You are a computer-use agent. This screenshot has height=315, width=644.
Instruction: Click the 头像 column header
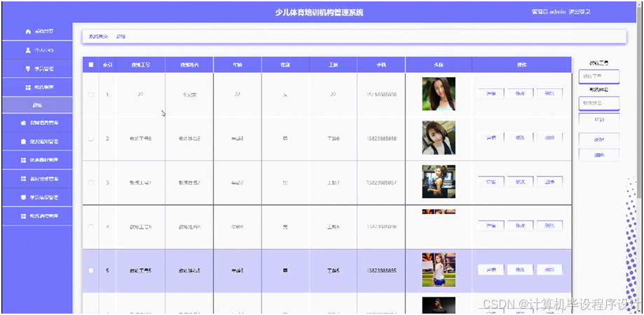(x=439, y=65)
